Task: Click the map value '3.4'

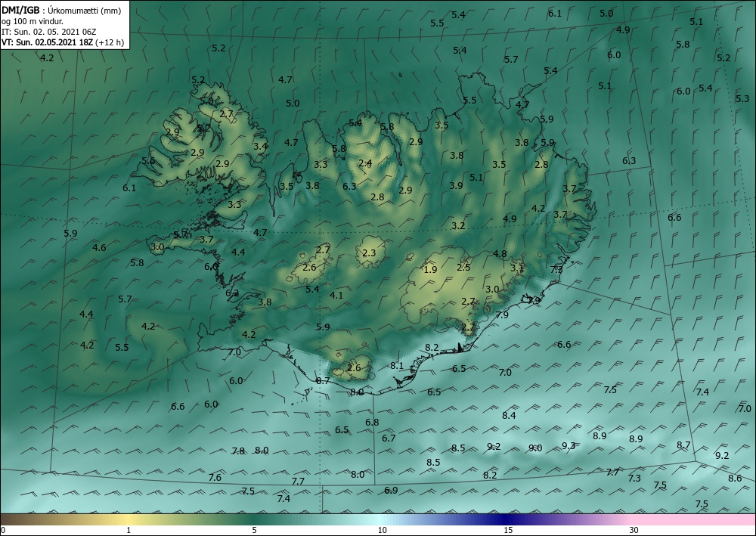Action: pos(260,146)
